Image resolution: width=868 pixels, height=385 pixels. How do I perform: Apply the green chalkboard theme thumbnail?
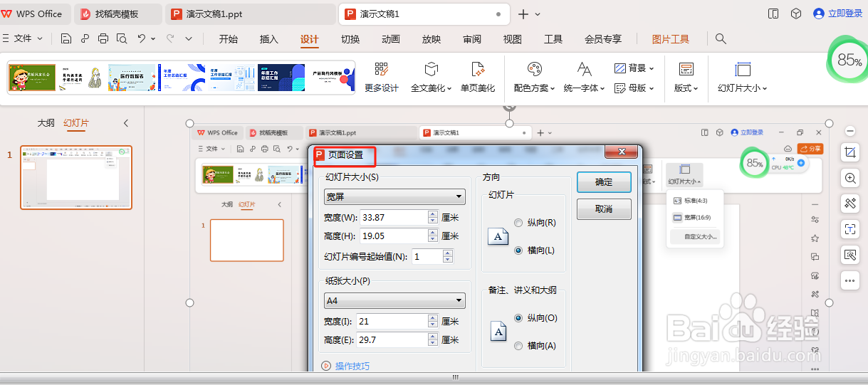(32, 78)
